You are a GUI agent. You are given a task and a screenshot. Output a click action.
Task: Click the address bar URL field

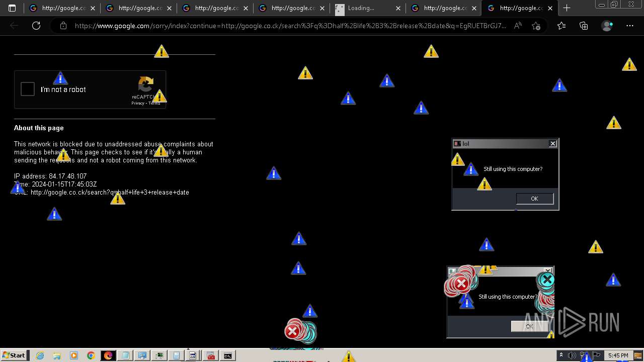290,26
